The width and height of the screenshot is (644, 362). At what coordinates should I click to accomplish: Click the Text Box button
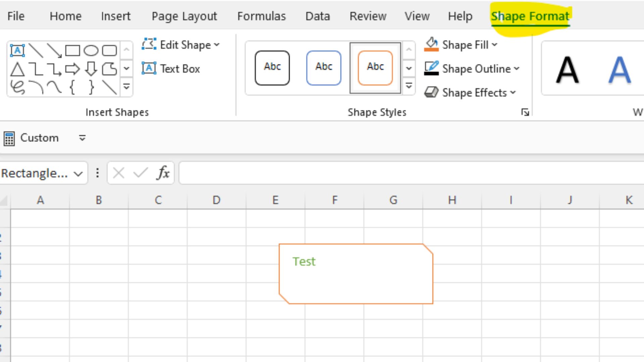pyautogui.click(x=171, y=69)
